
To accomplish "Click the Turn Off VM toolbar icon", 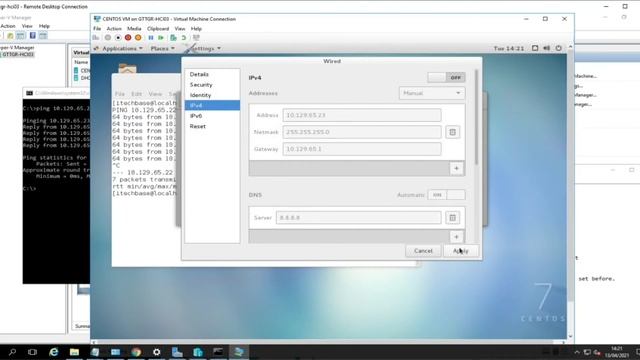I will coord(118,38).
